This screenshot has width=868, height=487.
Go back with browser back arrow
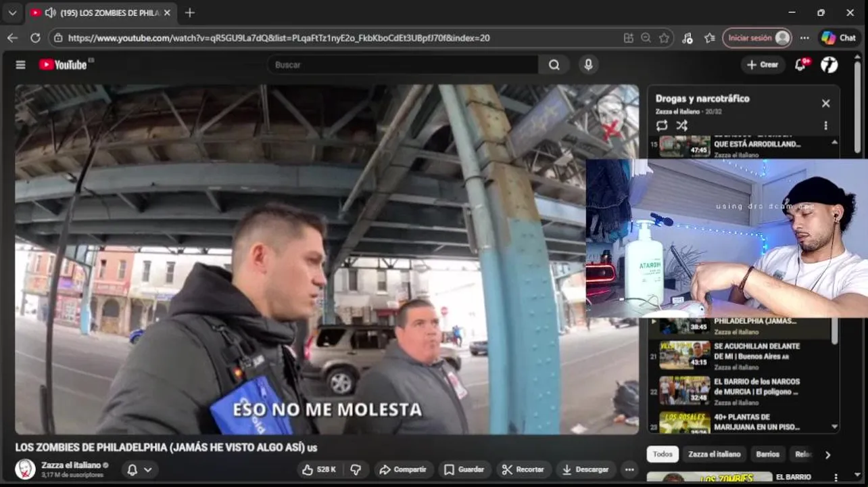tap(12, 38)
